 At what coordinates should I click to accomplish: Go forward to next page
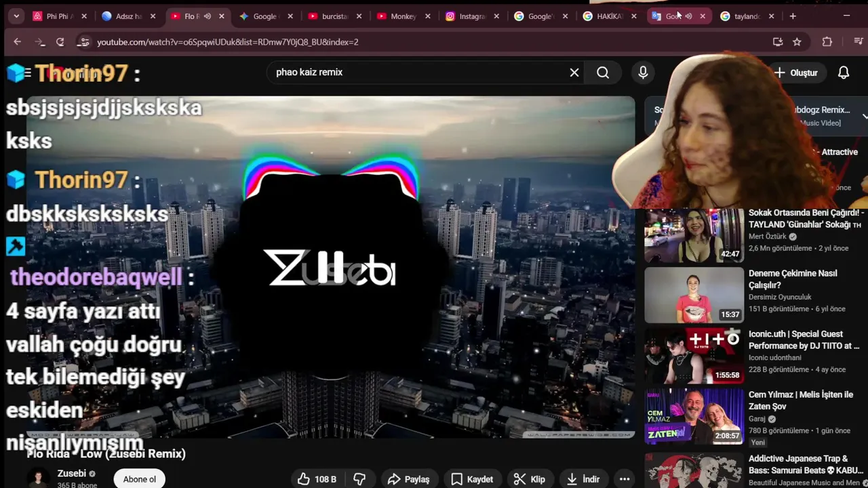39,42
